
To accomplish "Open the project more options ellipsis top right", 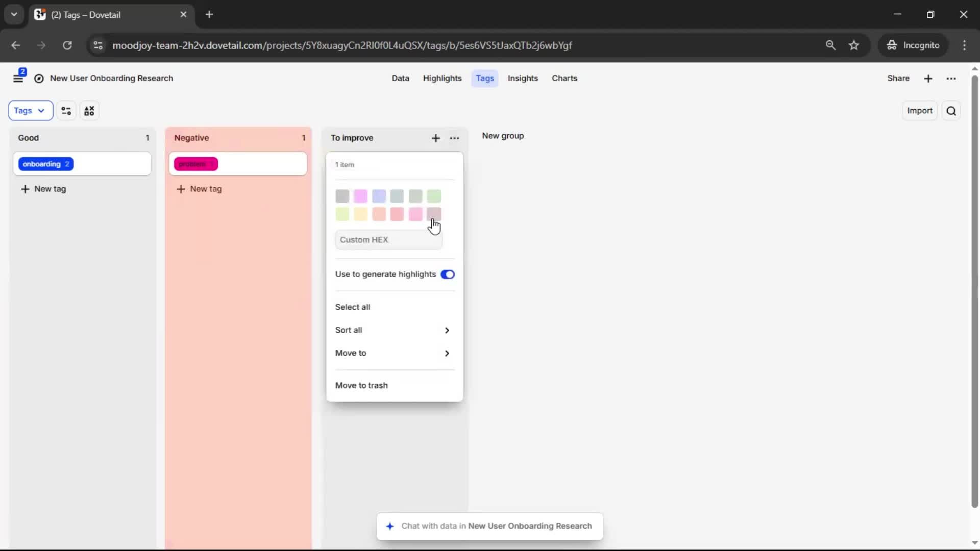I will [x=951, y=79].
